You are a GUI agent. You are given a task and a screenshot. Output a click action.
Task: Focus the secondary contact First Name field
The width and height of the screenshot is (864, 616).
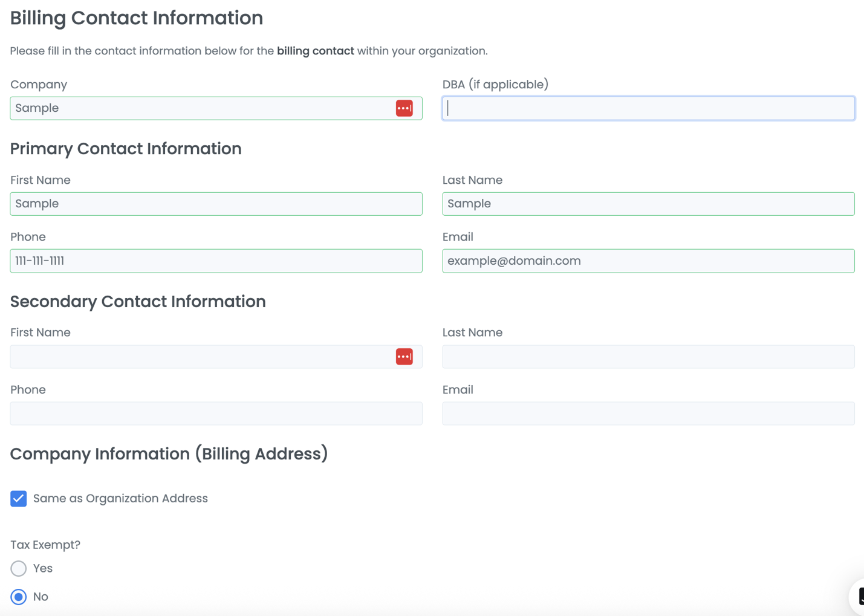(x=200, y=357)
